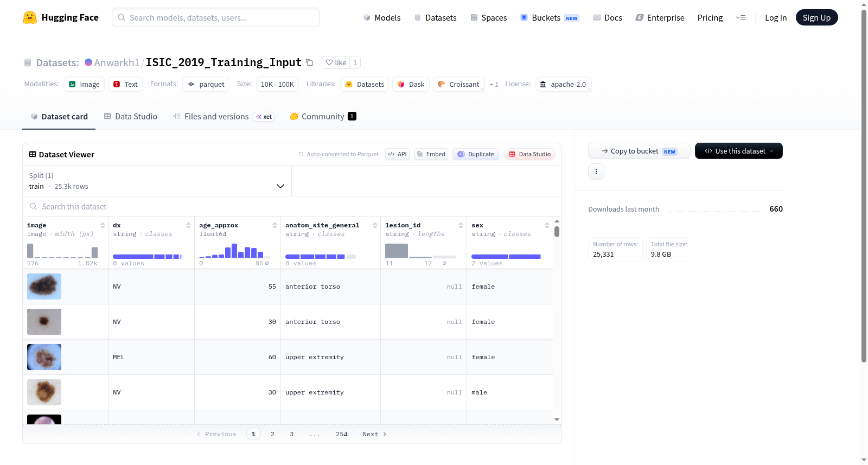Open the Split train dropdown
This screenshot has height=465, width=868.
point(157,181)
